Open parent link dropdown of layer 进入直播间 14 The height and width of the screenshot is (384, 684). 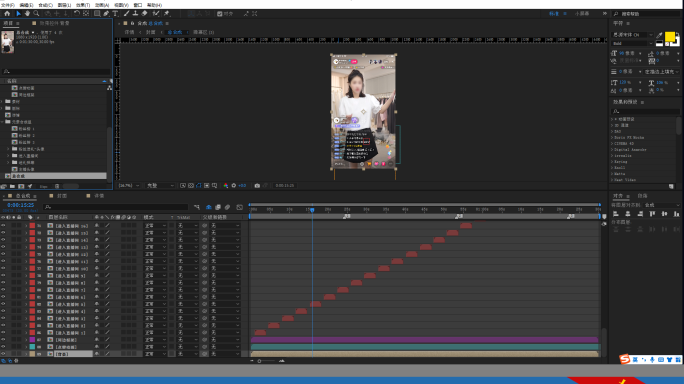pos(225,240)
